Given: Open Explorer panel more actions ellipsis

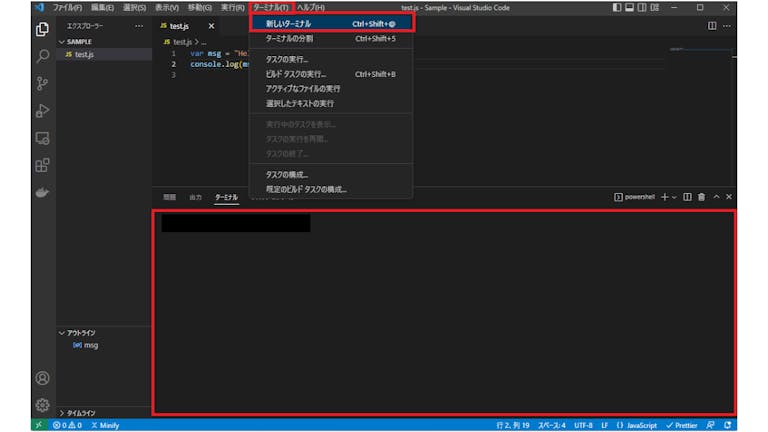Looking at the screenshot, I should [139, 26].
